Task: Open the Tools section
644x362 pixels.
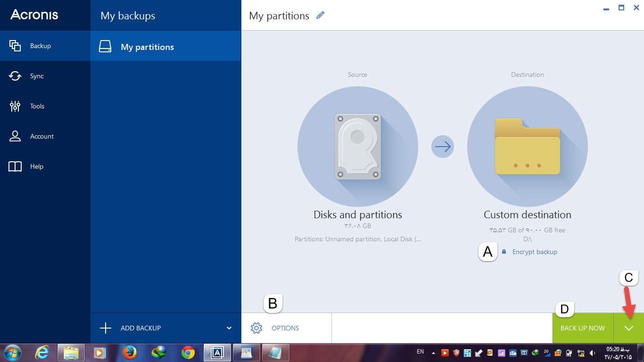Action: click(x=45, y=106)
